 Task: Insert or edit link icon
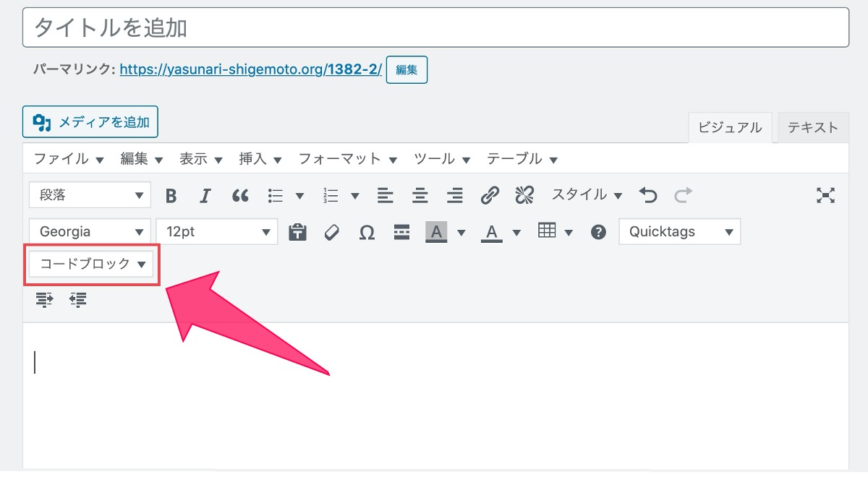click(x=490, y=195)
